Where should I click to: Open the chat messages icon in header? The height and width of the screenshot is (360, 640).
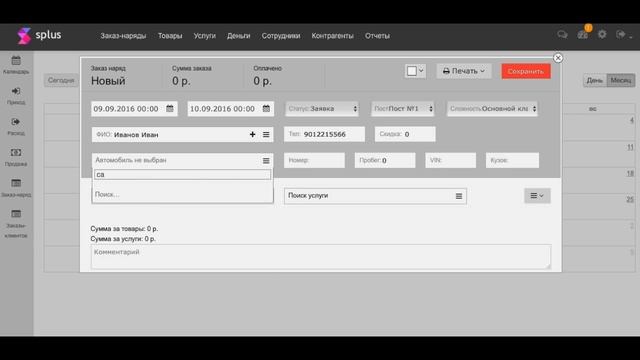tap(562, 35)
